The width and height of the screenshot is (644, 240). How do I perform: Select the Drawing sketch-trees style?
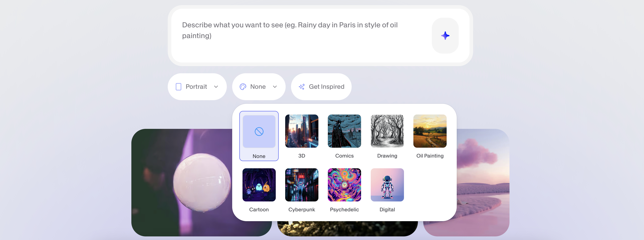pos(387,131)
